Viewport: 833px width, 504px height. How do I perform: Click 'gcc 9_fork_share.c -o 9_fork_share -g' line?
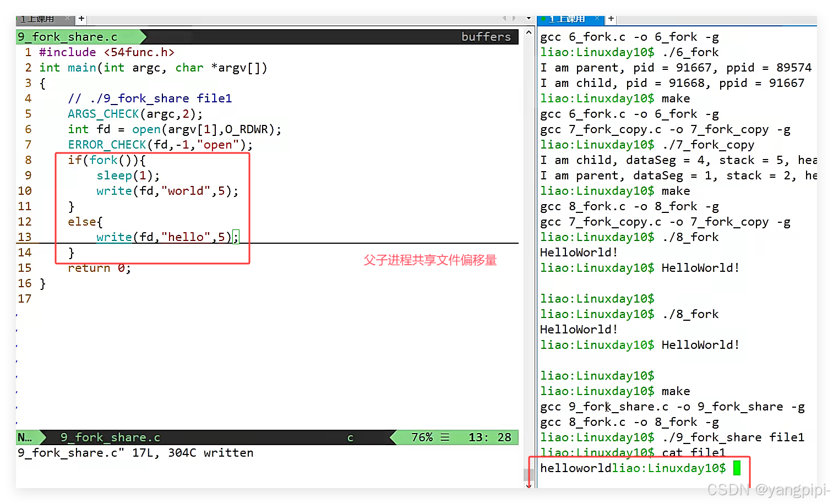tap(672, 407)
